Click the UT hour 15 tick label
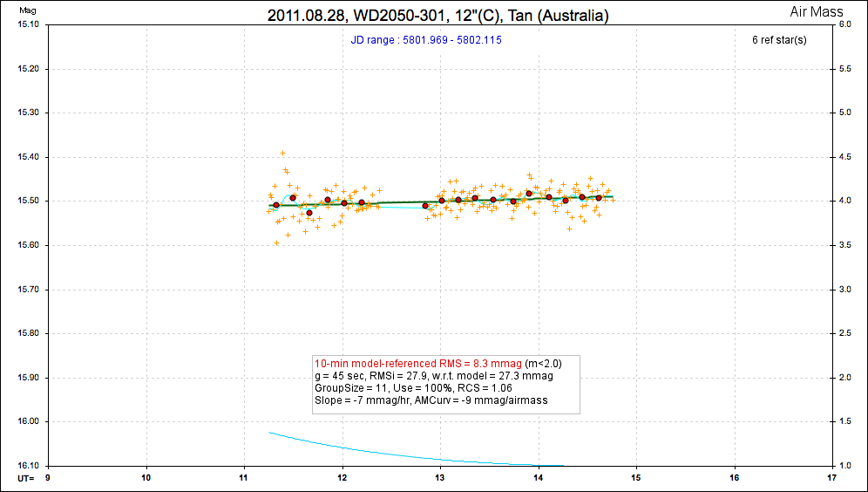The height and width of the screenshot is (492, 868). (x=636, y=478)
